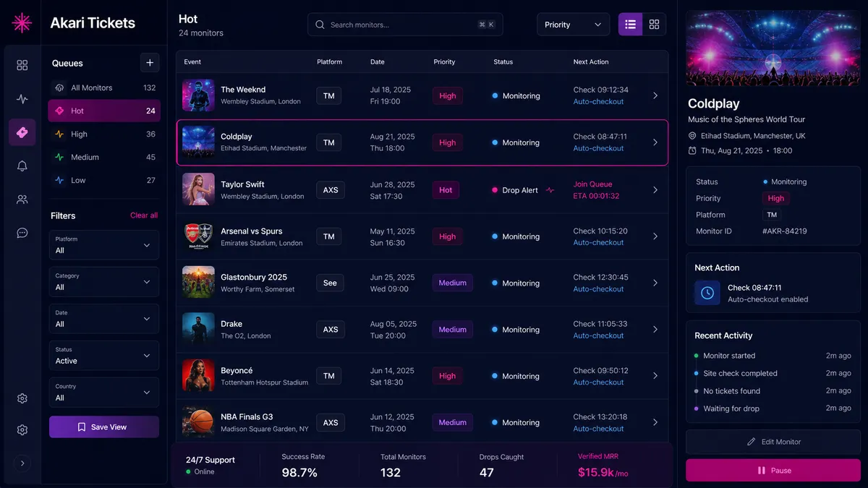
Task: Expand the Drake row chevron
Action: 655,330
